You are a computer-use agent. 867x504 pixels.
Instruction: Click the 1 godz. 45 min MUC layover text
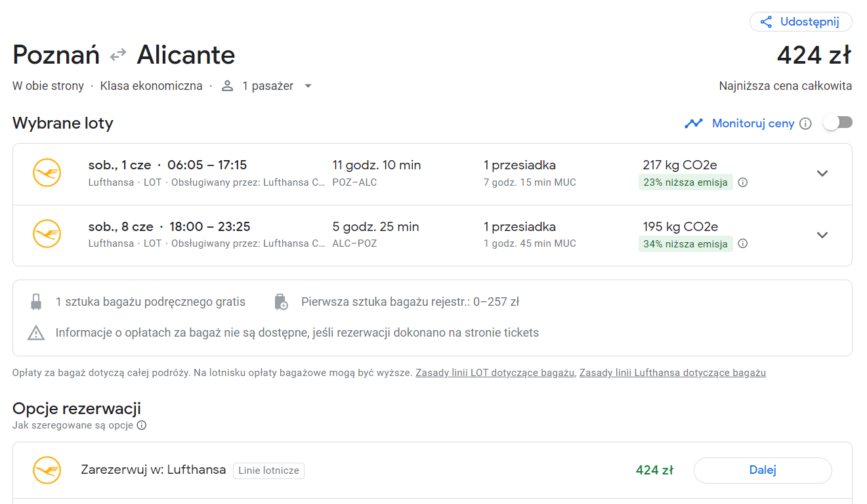530,243
